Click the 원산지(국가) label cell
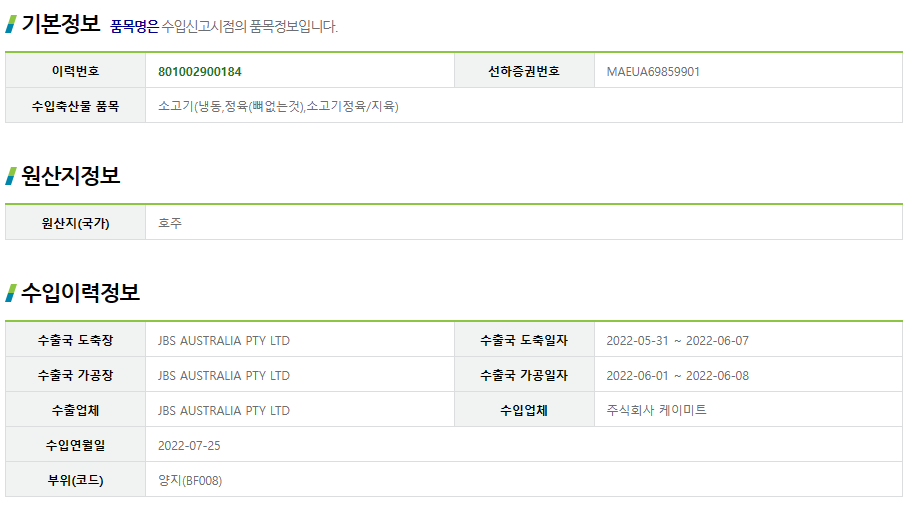 tap(75, 223)
